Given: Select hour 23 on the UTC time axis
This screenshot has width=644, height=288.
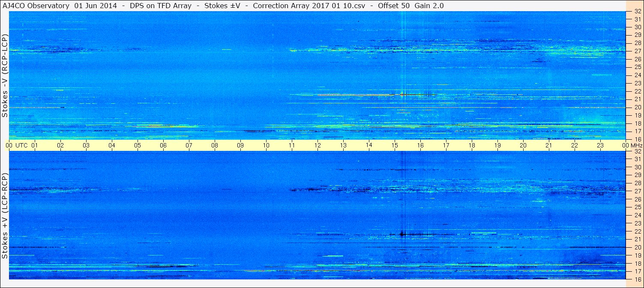Looking at the screenshot, I should 600,145.
